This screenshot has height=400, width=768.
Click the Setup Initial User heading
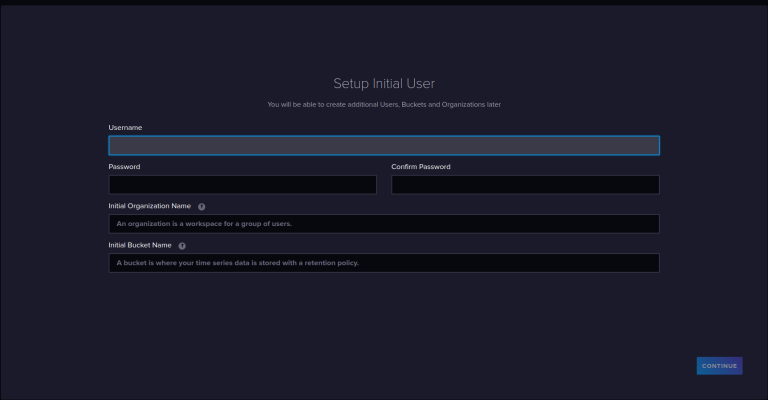point(384,83)
